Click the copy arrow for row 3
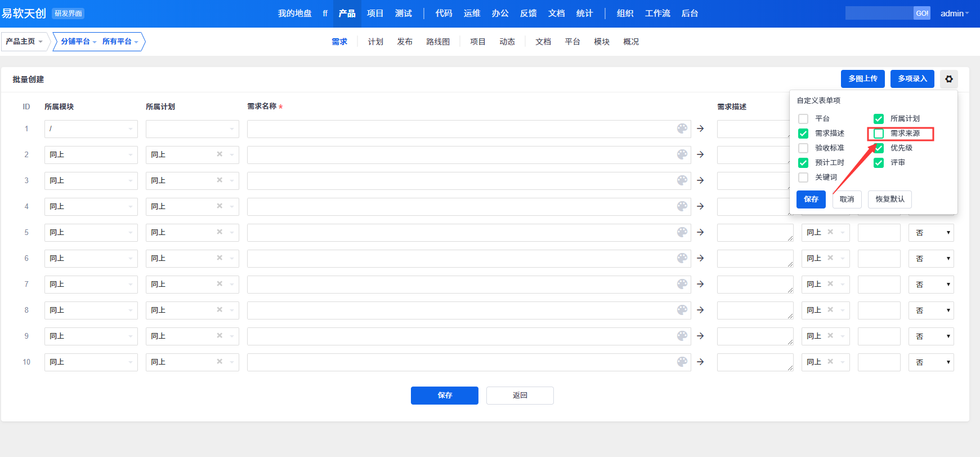Viewport: 980px width, 457px height. point(700,180)
